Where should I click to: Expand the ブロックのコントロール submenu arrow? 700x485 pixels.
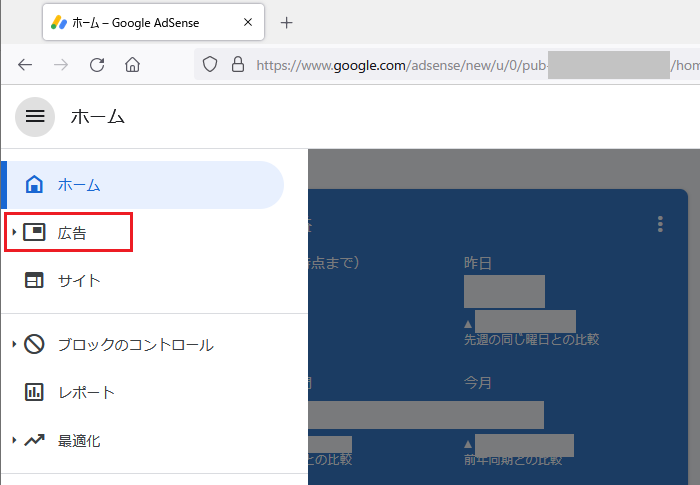click(14, 345)
